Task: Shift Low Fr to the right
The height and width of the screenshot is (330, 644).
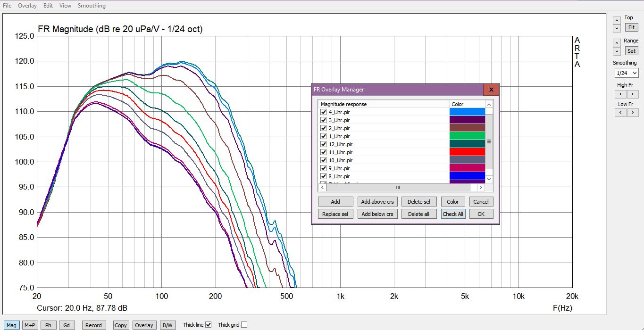Action: click(633, 113)
